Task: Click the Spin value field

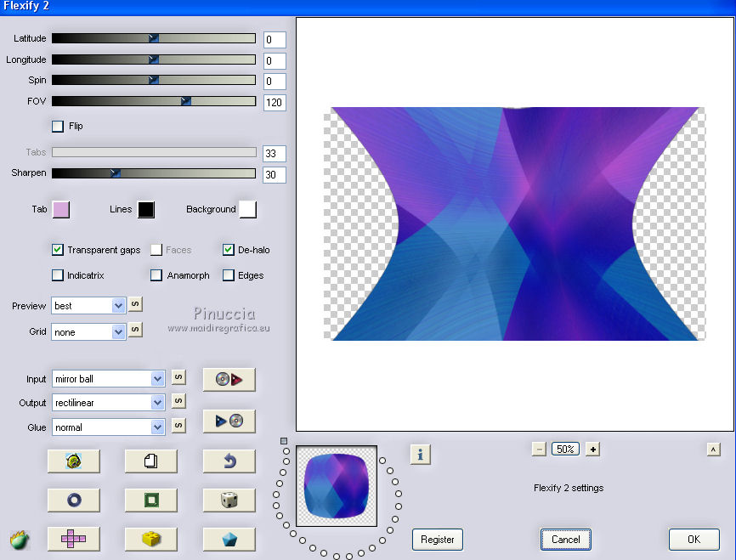Action: point(275,82)
